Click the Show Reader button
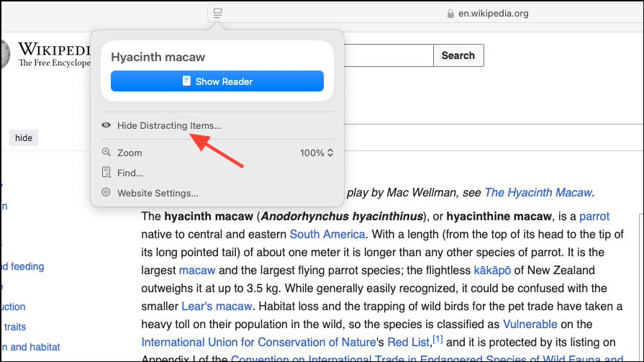 click(x=217, y=81)
